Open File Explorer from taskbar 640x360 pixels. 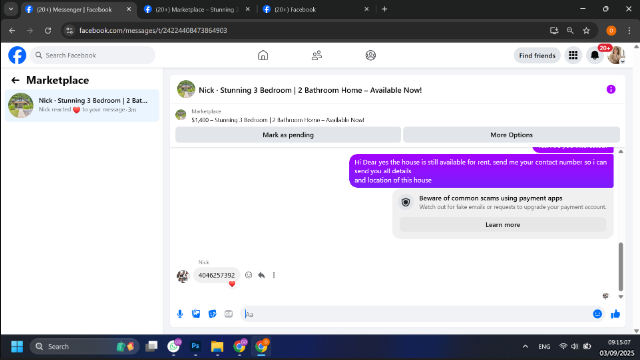217,347
